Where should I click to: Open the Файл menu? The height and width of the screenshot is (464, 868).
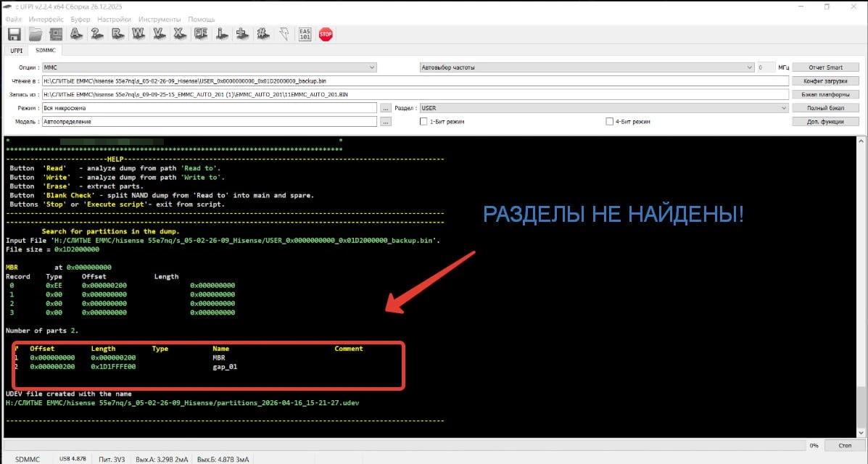coord(13,20)
